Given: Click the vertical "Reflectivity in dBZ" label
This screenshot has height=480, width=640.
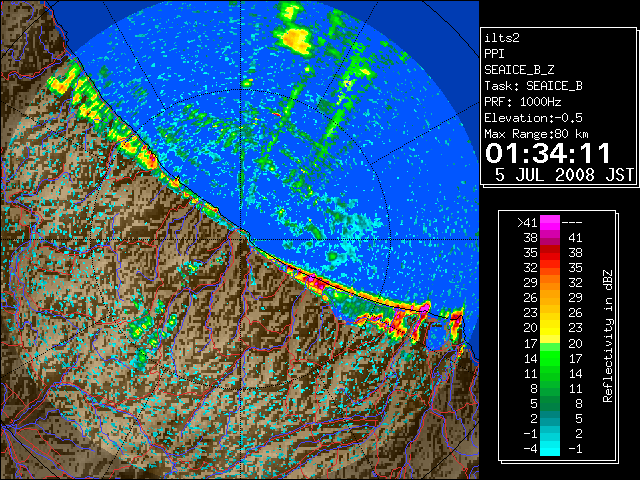Looking at the screenshot, I should click(x=608, y=336).
